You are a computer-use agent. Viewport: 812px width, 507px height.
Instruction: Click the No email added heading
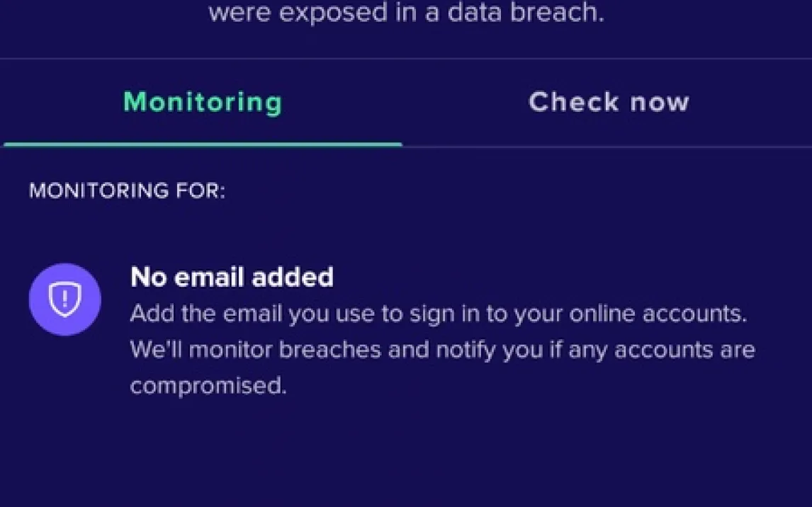tap(232, 277)
